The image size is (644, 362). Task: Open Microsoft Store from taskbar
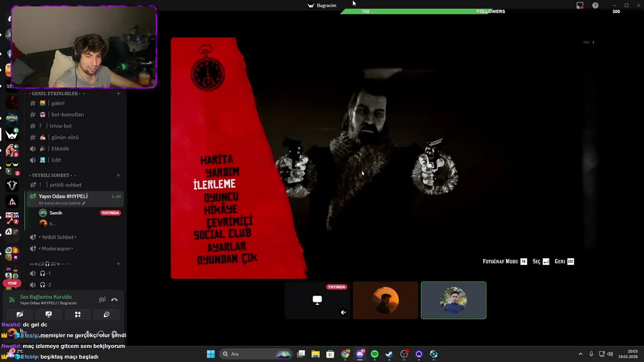pyautogui.click(x=330, y=354)
